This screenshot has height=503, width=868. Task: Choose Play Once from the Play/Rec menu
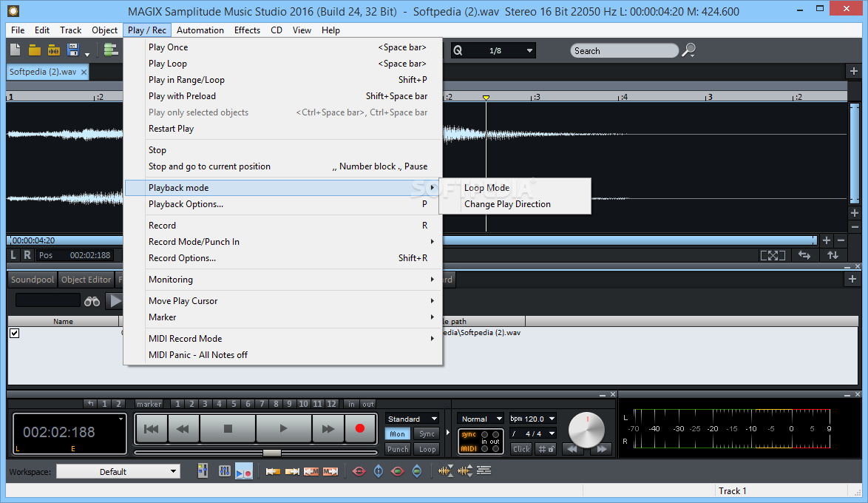pyautogui.click(x=283, y=47)
